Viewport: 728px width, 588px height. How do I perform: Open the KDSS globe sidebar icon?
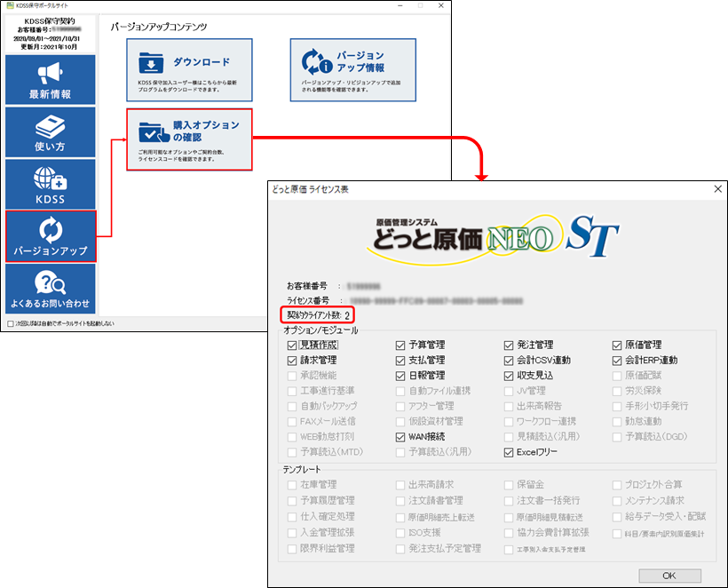coord(50,179)
